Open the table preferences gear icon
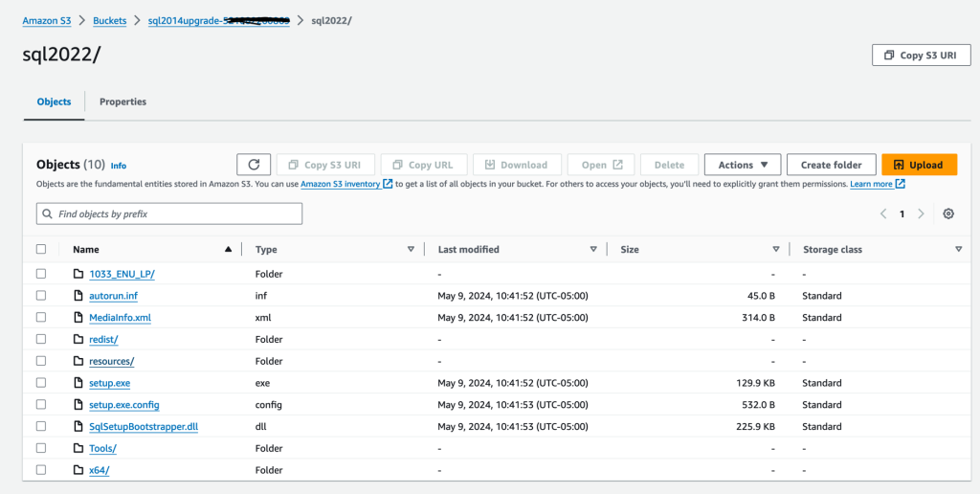Image resolution: width=980 pixels, height=494 pixels. point(948,213)
